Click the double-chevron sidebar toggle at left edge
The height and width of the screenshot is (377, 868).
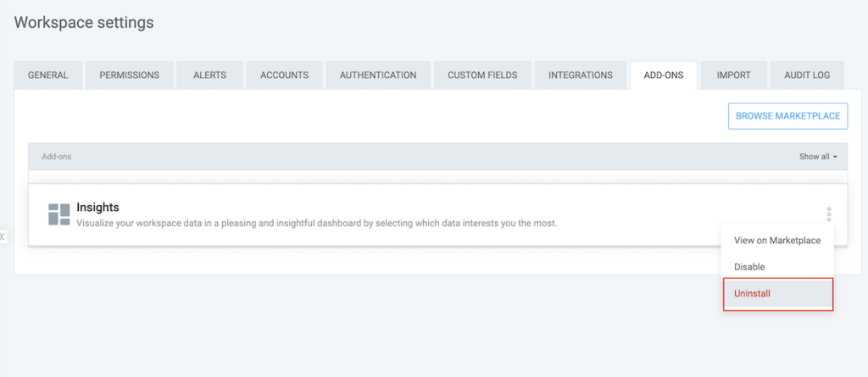point(3,236)
